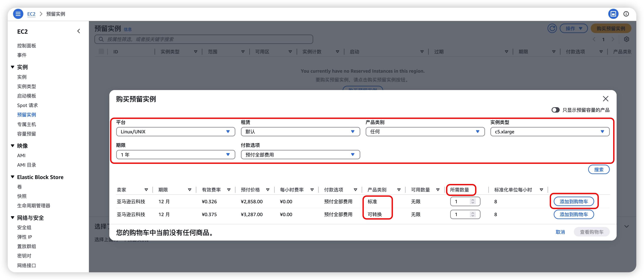Open the CloudShell panel icon top right
The width and height of the screenshot is (644, 280).
613,14
